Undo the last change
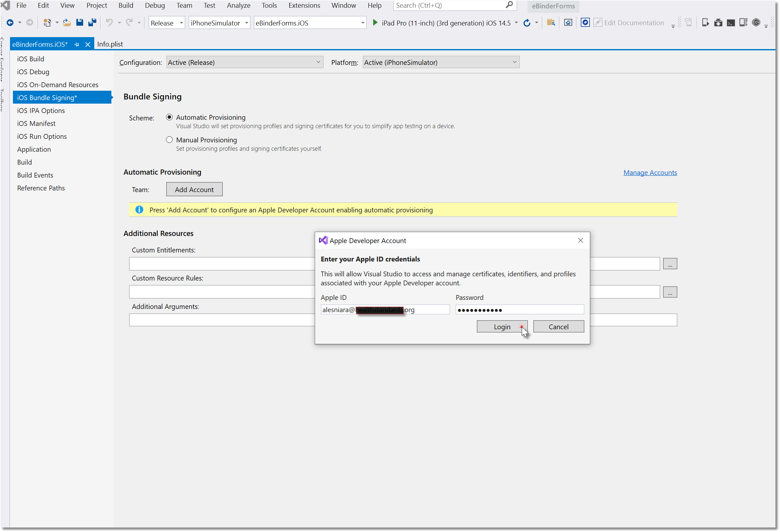780x532 pixels. (109, 23)
